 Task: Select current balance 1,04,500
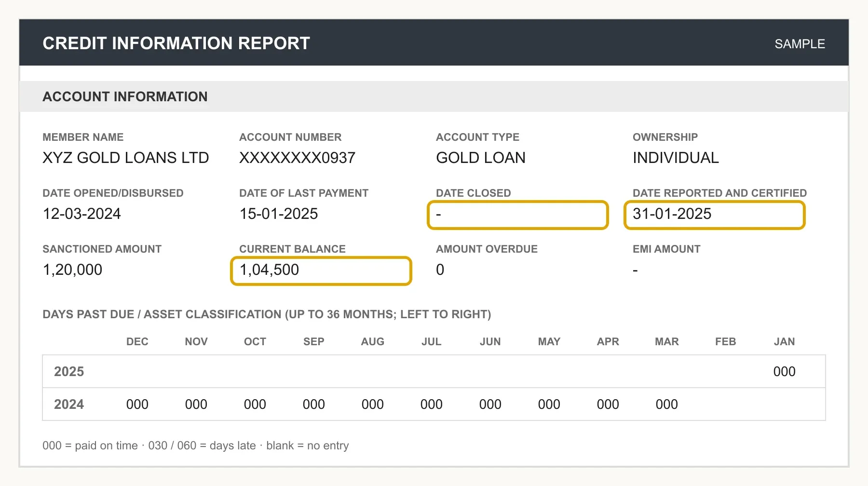click(321, 270)
